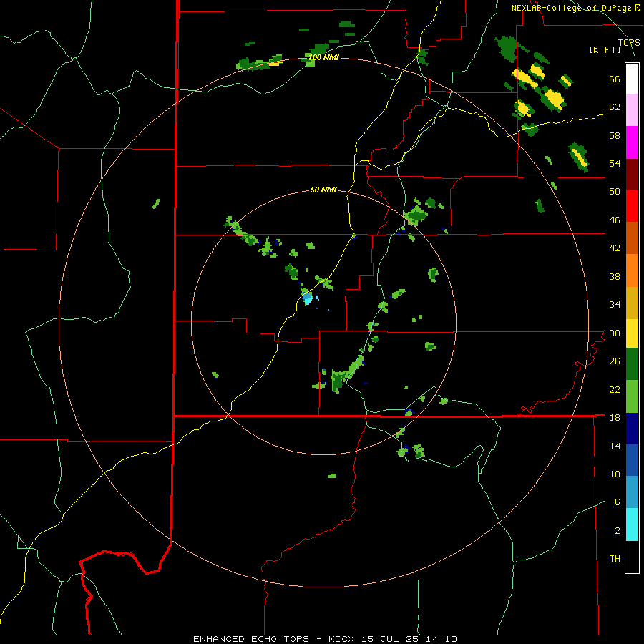Click the KICX radar site identifier
Viewport: 644px width, 644px height.
tap(343, 639)
